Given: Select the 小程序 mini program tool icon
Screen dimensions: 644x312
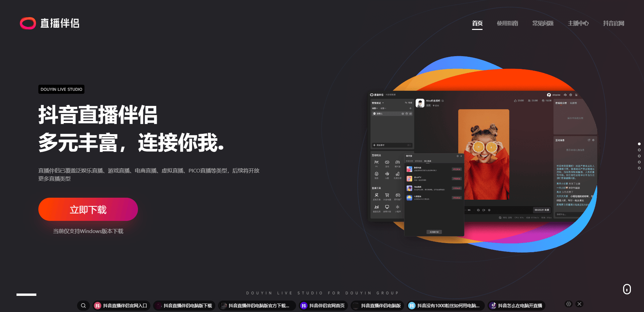Looking at the screenshot, I should click(x=397, y=207).
